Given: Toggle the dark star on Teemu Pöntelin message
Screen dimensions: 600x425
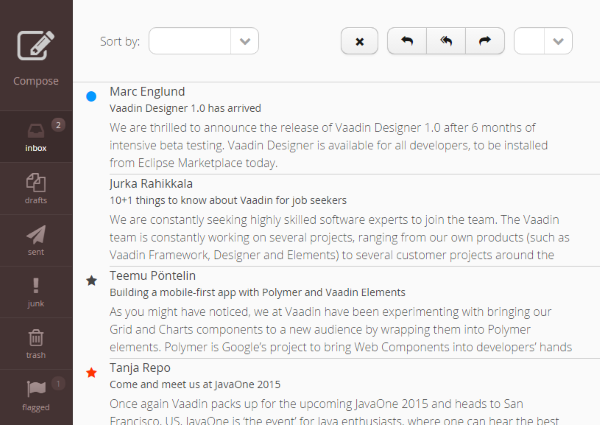Looking at the screenshot, I should coord(91,281).
